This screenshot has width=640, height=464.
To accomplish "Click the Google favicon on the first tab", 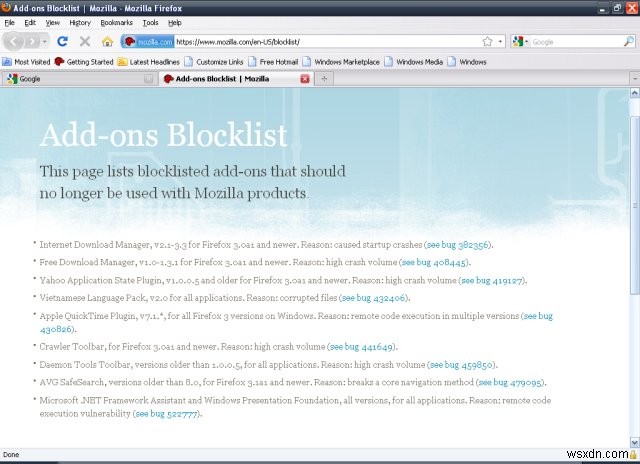I will coord(13,79).
